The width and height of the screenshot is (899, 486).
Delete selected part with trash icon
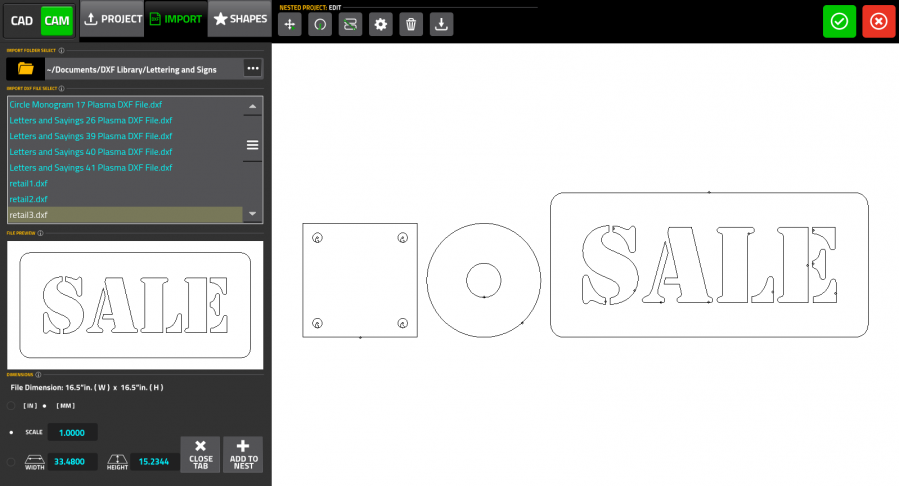411,24
